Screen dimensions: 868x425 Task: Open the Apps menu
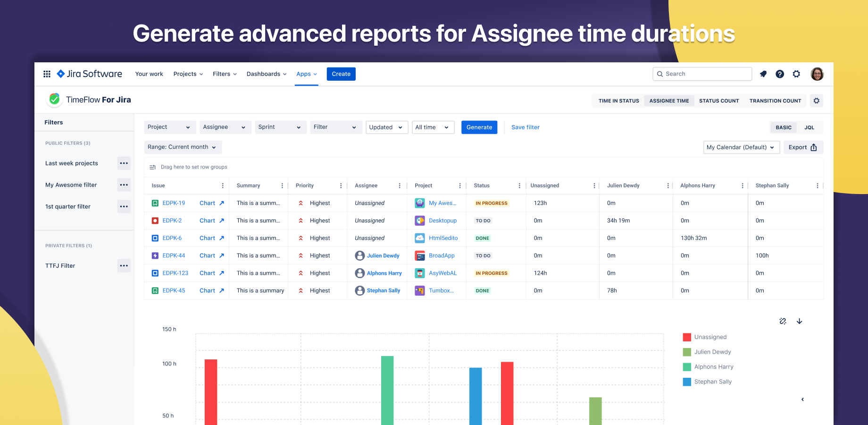tap(307, 74)
